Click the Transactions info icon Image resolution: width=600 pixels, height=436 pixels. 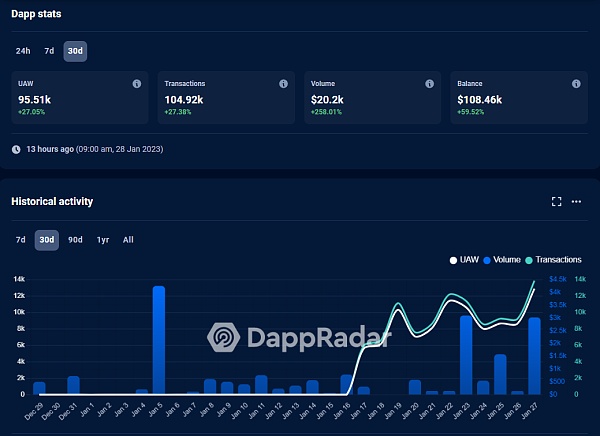click(x=284, y=84)
